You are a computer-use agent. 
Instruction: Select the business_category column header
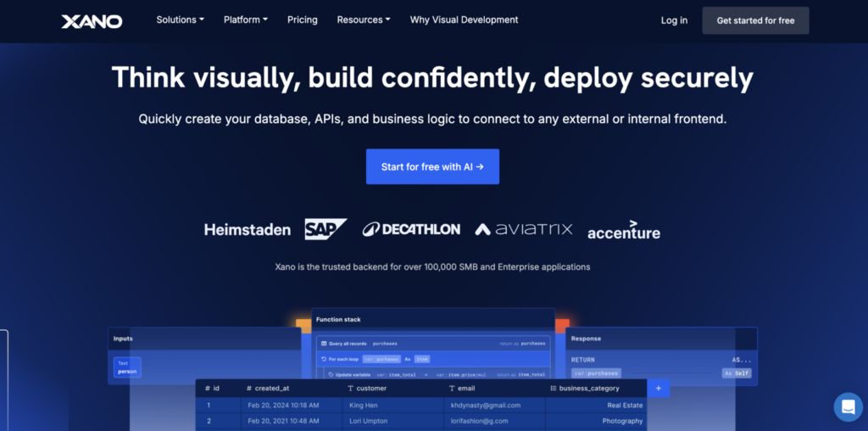point(596,389)
